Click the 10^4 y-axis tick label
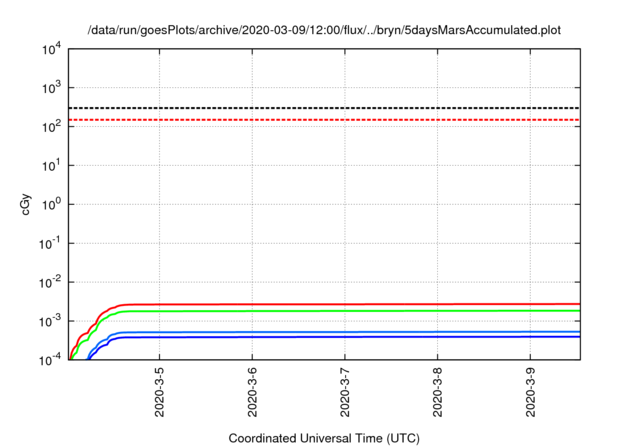This screenshot has height=448, width=640. pyautogui.click(x=51, y=49)
